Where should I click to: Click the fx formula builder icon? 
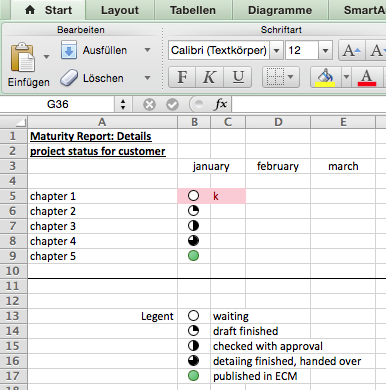click(220, 104)
